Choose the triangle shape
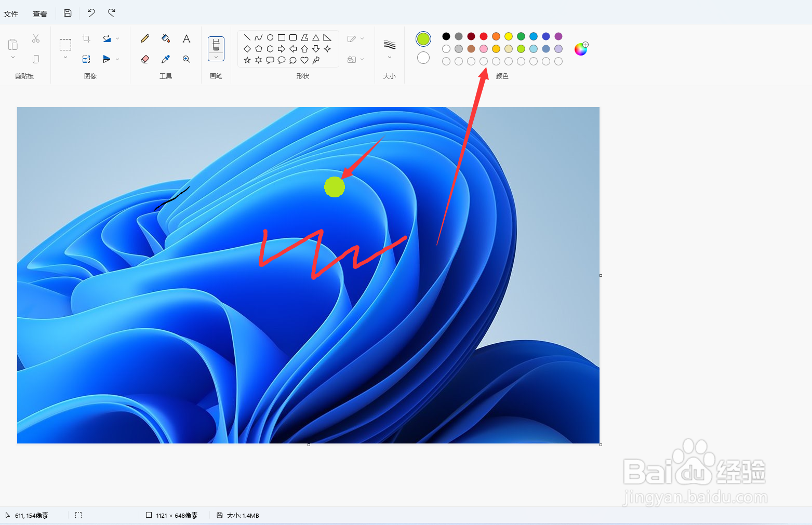The image size is (812, 525). [316, 37]
